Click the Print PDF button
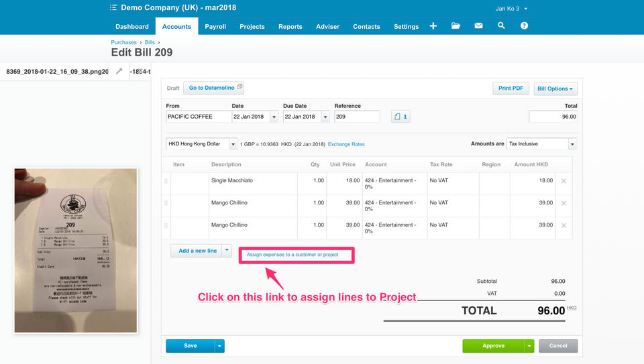The width and height of the screenshot is (644, 364). [x=511, y=88]
